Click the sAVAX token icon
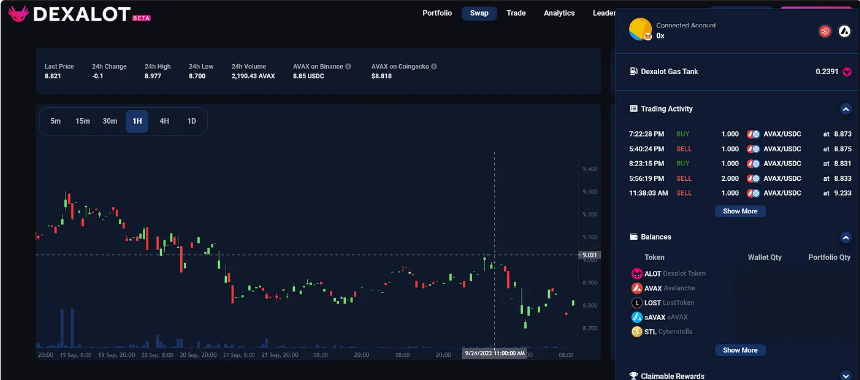Image resolution: width=860 pixels, height=380 pixels. 637,317
